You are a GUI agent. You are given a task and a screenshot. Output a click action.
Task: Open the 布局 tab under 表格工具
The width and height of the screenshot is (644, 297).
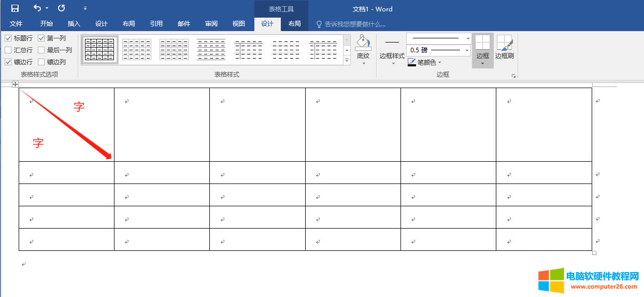click(x=294, y=24)
